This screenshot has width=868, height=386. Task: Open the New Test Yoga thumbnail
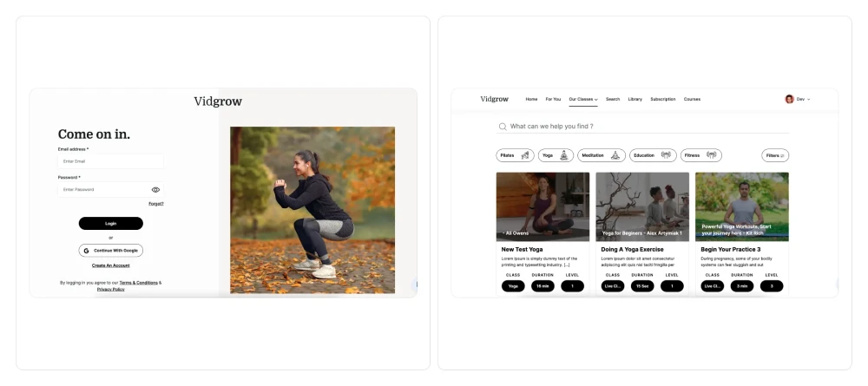tap(542, 206)
